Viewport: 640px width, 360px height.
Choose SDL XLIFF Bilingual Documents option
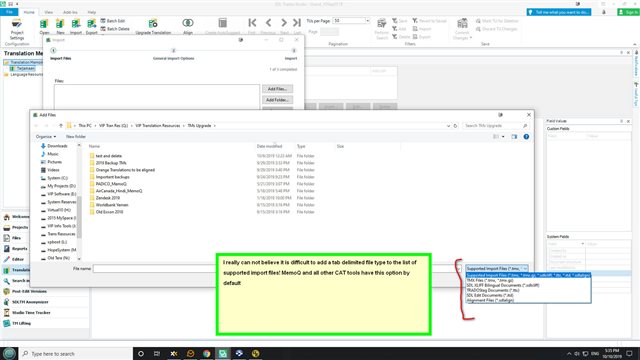[503, 285]
